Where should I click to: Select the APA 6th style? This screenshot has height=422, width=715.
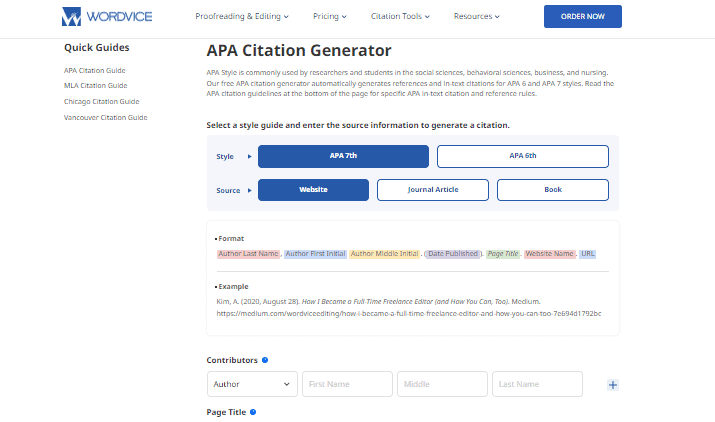click(523, 156)
